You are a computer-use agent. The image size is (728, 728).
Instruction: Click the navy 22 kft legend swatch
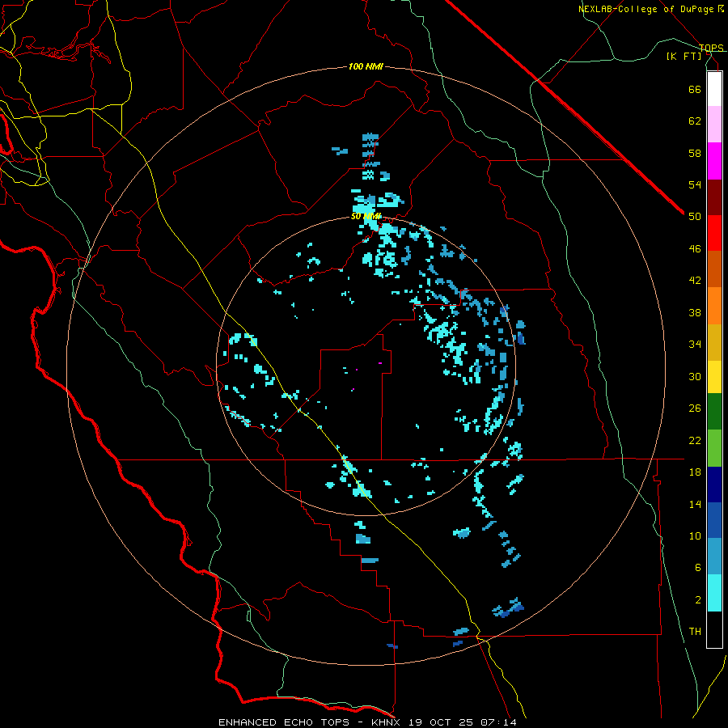[x=714, y=485]
